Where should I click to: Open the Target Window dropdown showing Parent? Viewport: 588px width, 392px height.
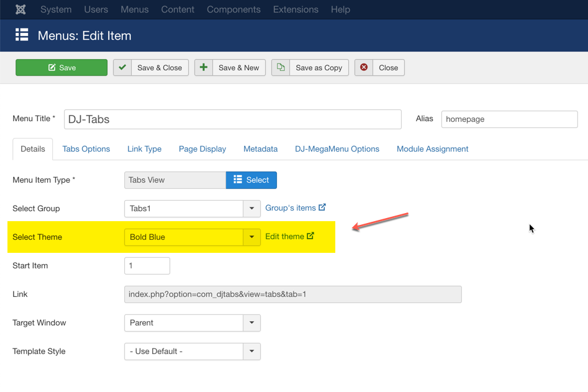tap(192, 323)
